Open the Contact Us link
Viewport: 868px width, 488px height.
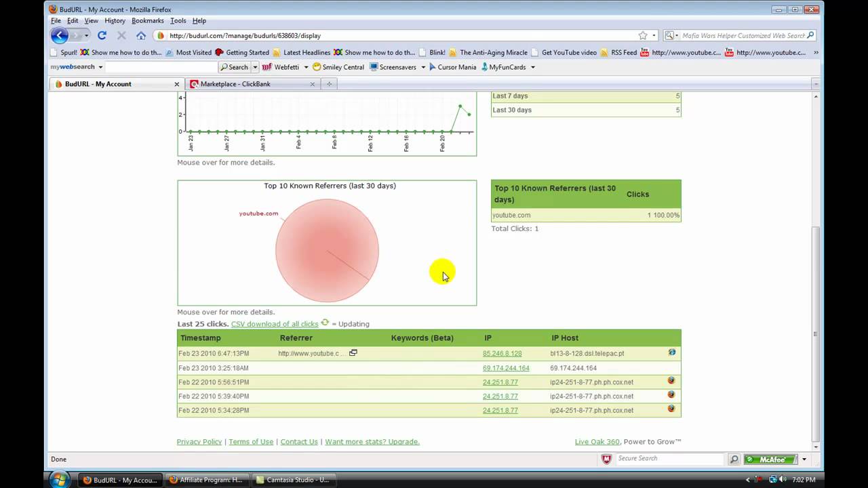pyautogui.click(x=299, y=442)
